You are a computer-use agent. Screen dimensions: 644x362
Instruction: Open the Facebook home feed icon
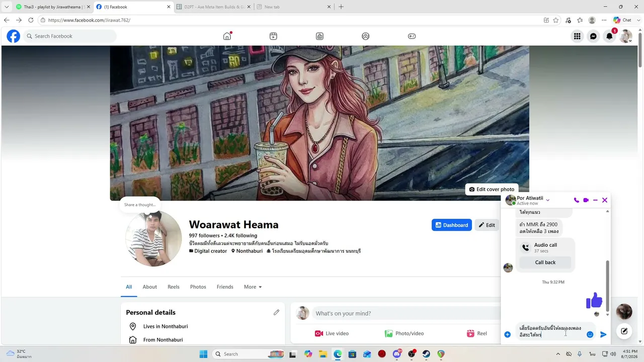click(227, 36)
